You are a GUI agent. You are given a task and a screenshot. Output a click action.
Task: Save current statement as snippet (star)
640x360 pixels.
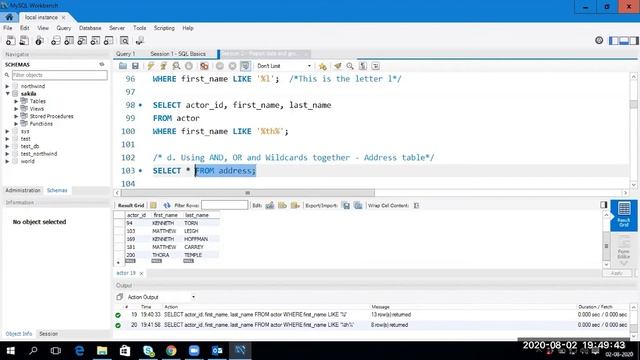click(x=322, y=66)
